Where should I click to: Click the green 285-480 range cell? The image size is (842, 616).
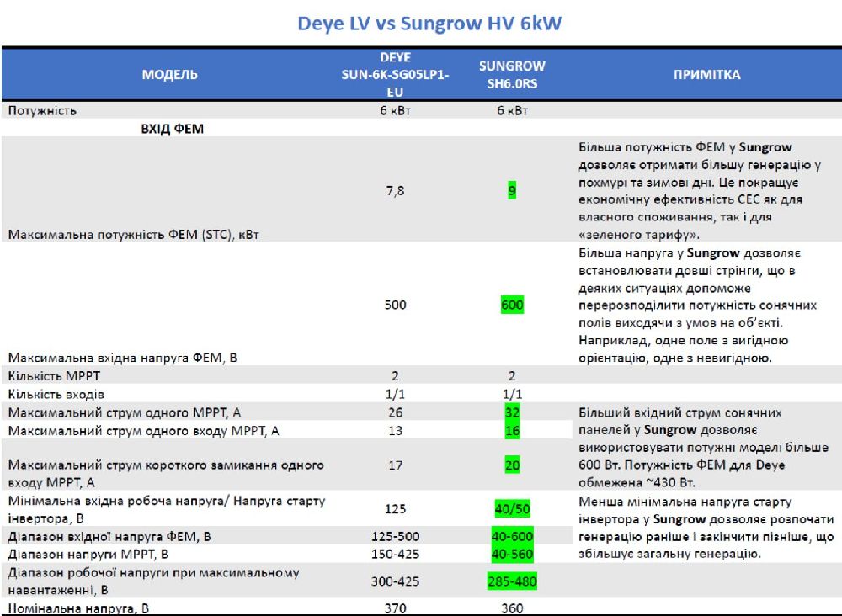click(x=512, y=581)
